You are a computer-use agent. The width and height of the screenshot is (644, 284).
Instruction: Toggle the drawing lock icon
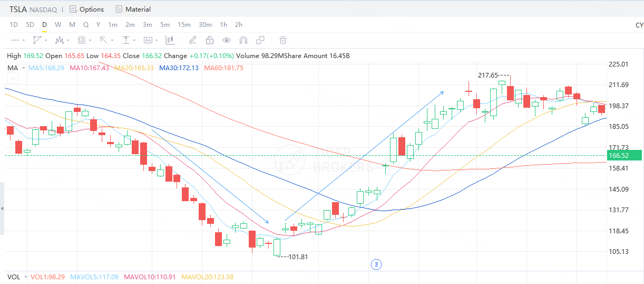[x=209, y=40]
